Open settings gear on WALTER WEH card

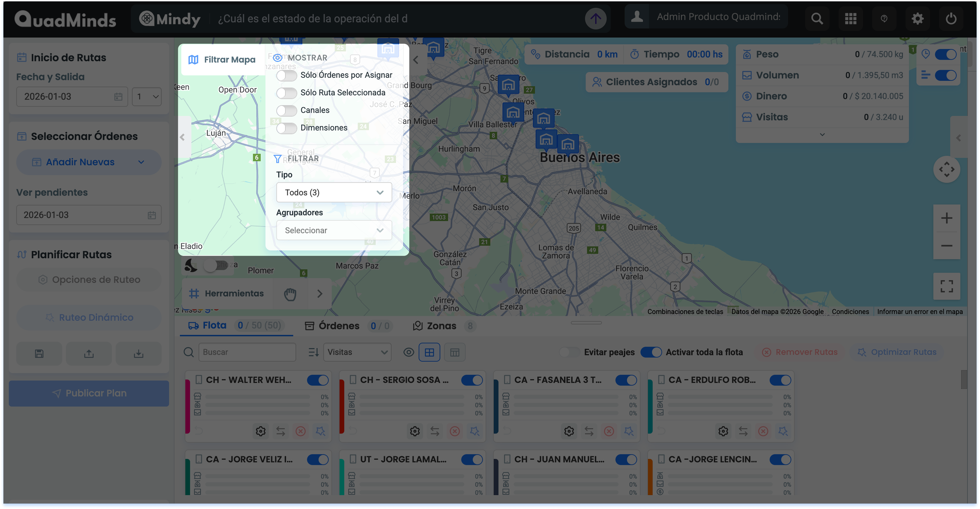(x=261, y=431)
